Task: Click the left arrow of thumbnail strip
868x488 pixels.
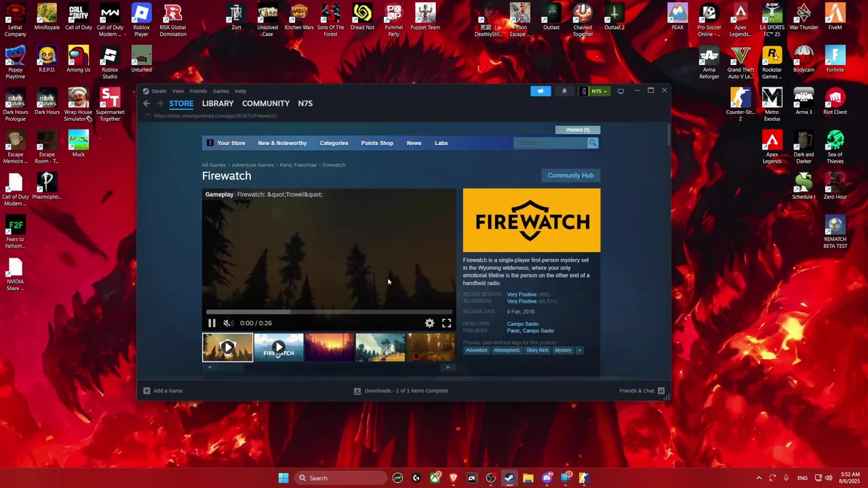Action: [x=209, y=367]
